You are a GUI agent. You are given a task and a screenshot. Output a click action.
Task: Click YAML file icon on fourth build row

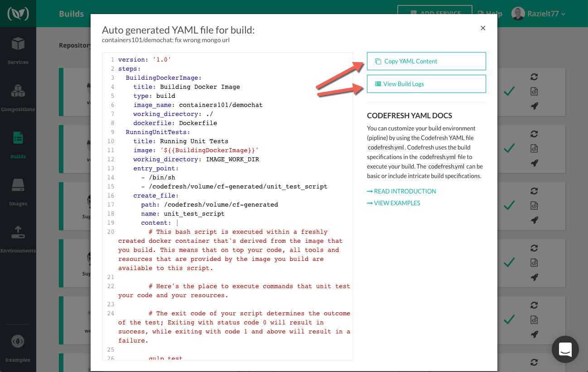pyautogui.click(x=534, y=262)
